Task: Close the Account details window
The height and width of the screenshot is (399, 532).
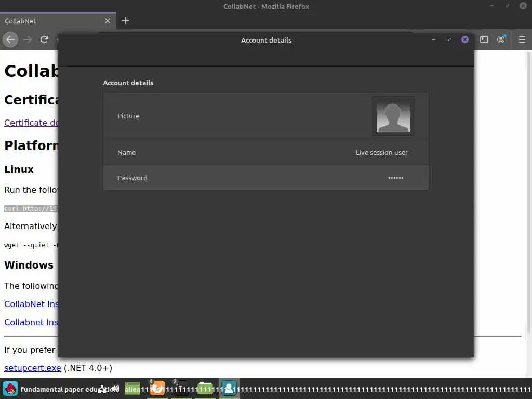Action: tap(465, 39)
